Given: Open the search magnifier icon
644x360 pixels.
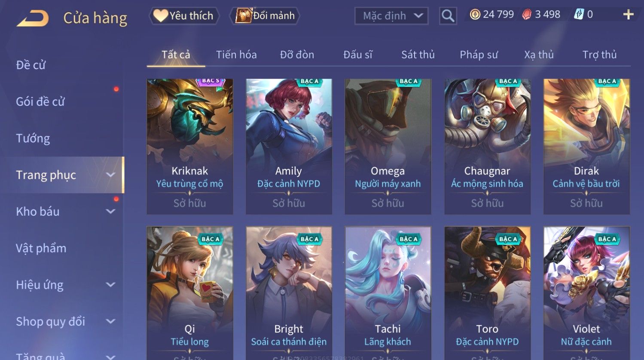Looking at the screenshot, I should 448,16.
